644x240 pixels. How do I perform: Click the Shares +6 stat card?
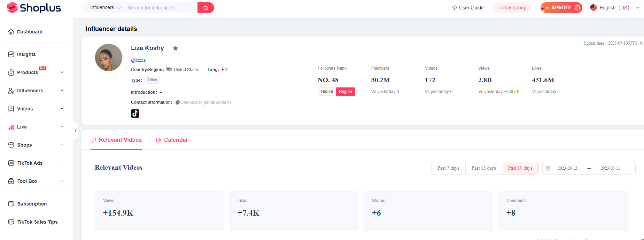428,211
